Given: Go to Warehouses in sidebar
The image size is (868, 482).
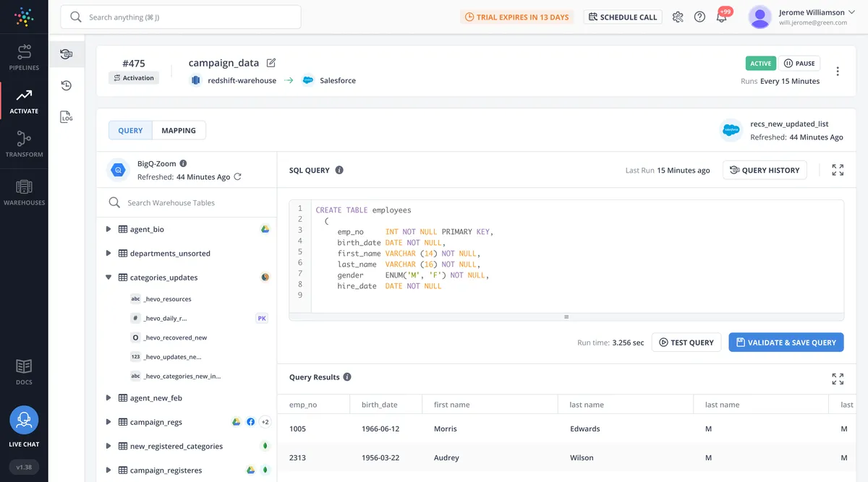Looking at the screenshot, I should (x=24, y=192).
